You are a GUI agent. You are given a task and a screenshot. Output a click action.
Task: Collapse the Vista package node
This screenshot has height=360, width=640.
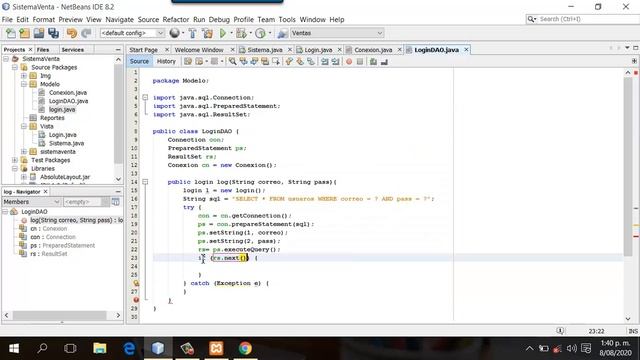point(24,126)
